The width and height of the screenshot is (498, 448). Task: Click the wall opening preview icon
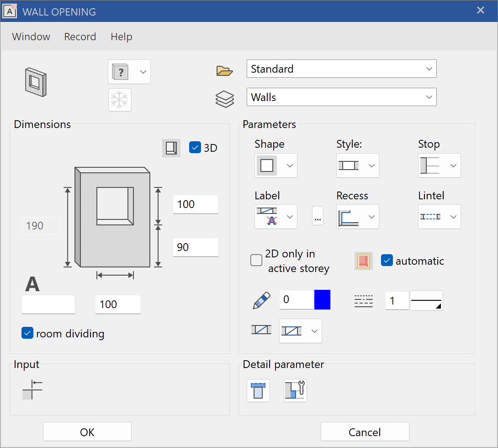(36, 82)
